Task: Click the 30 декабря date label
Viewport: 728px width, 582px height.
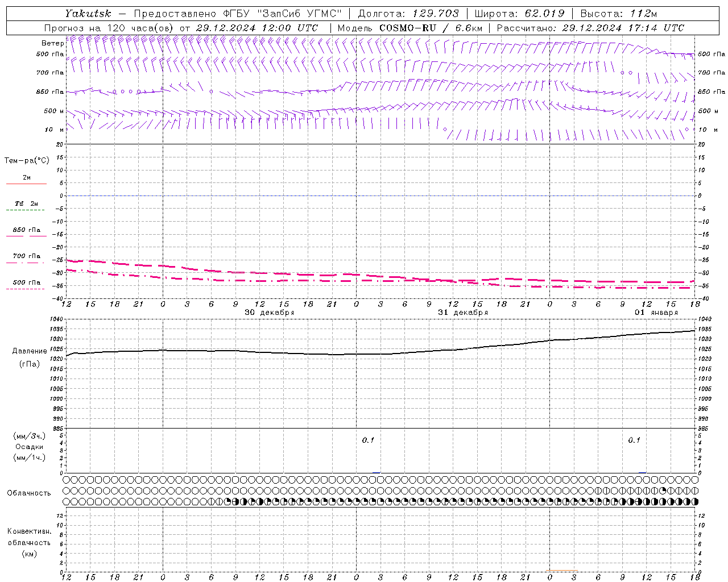Action: (269, 313)
